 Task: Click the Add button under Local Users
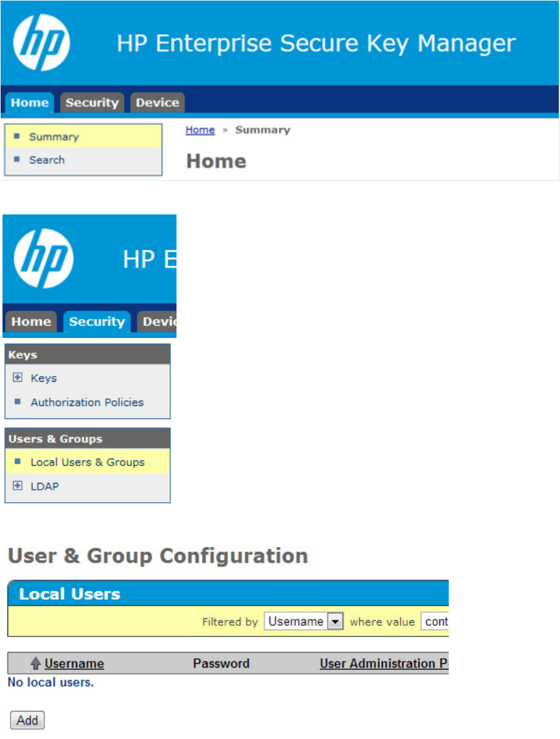point(27,720)
